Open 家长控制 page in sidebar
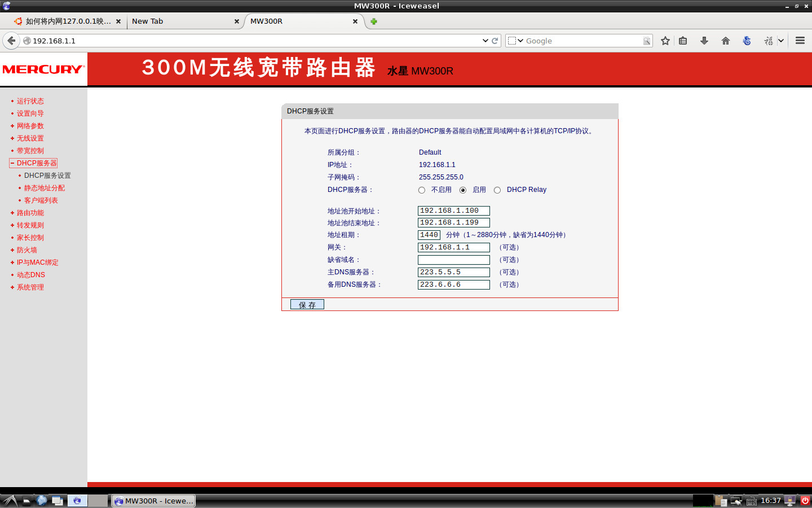 click(30, 238)
